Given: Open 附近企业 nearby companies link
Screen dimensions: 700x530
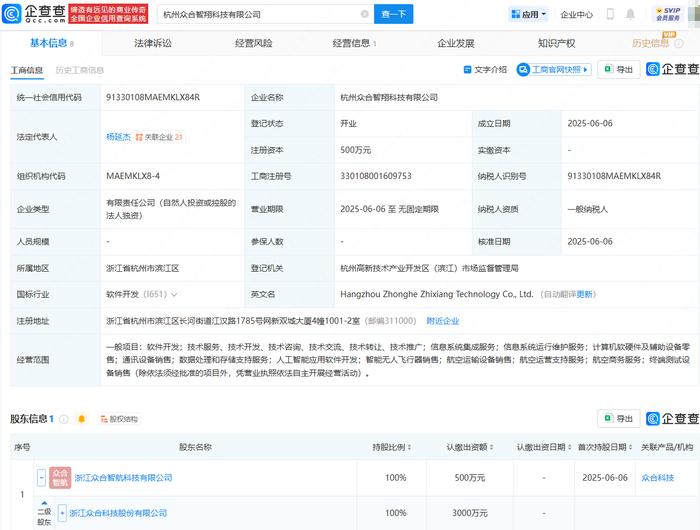Looking at the screenshot, I should 443,321.
